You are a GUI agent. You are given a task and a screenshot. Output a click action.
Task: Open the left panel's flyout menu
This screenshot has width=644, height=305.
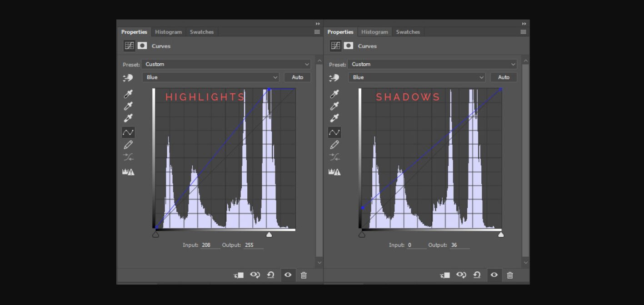point(317,32)
